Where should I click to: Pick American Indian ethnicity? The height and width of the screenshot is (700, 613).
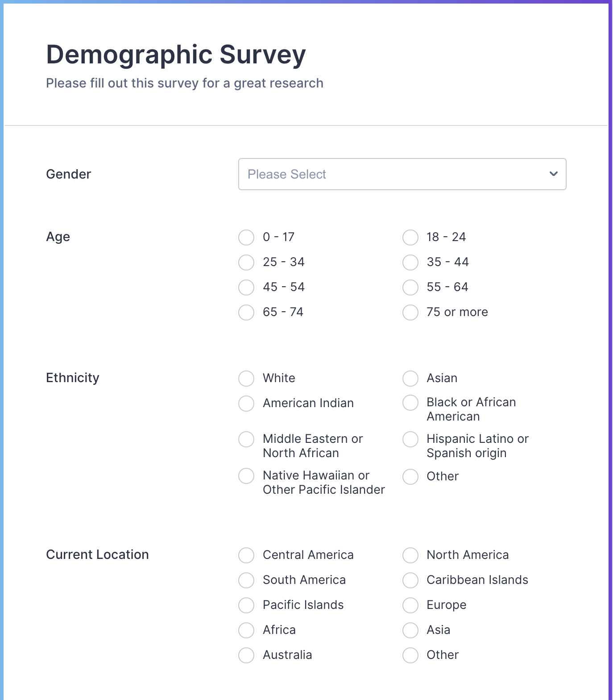coord(246,404)
